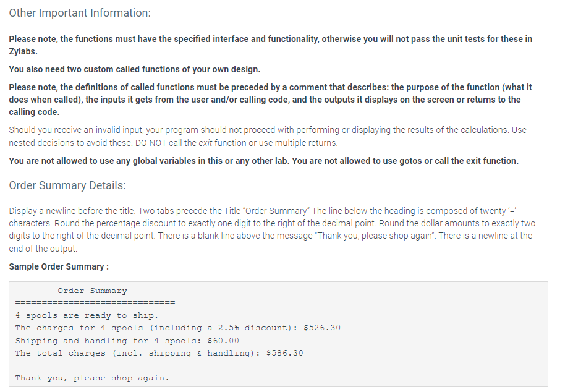The height and width of the screenshot is (392, 573).
Task: Click the italic word 'exit' in the paragraph
Action: [205, 143]
